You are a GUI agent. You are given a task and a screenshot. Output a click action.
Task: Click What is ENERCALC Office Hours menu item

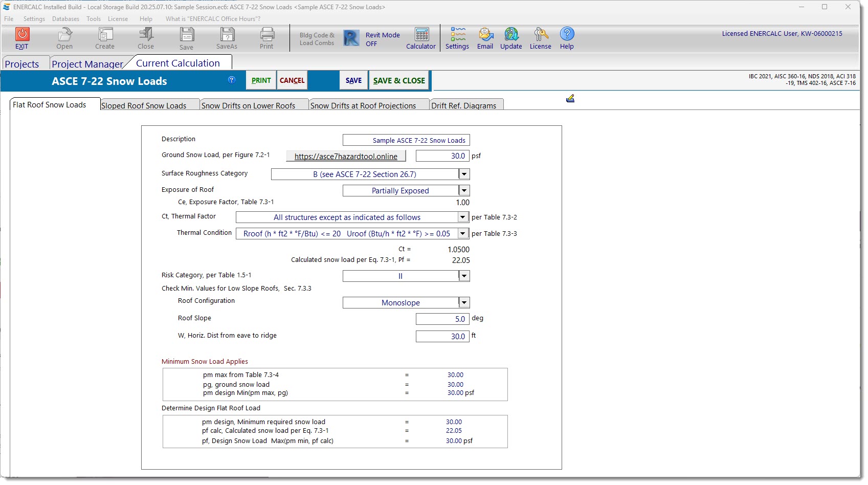tap(213, 19)
